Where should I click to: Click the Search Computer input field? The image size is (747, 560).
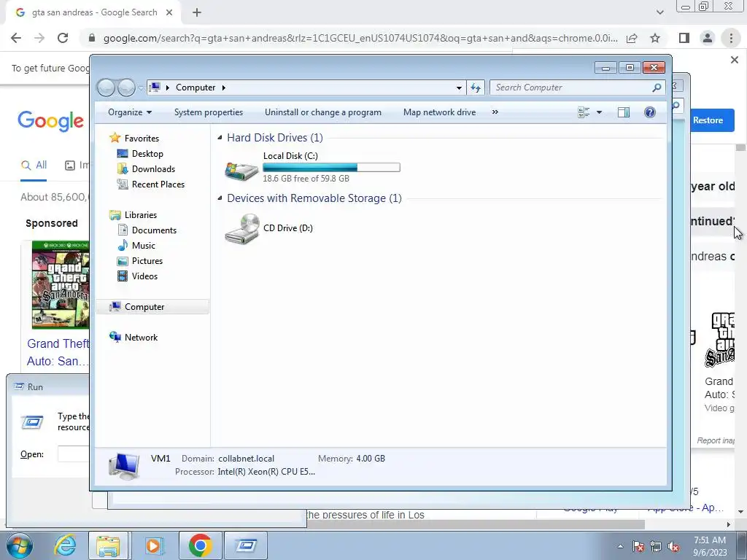click(572, 87)
